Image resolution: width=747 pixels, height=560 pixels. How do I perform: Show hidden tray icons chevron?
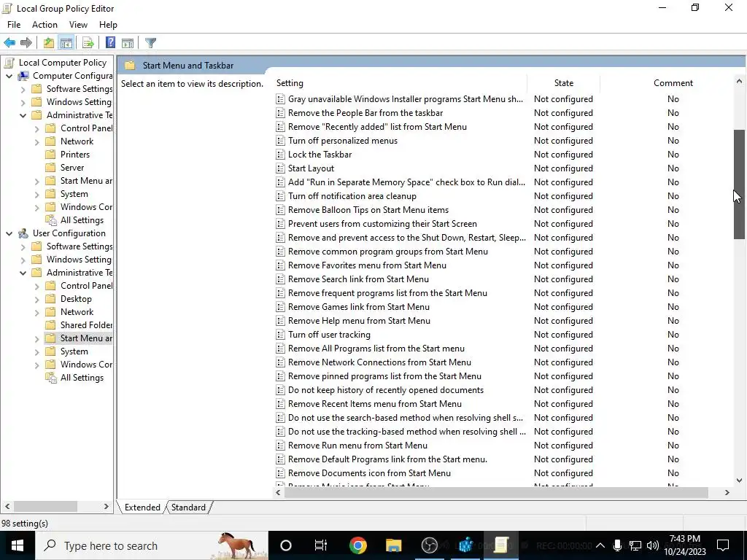point(600,545)
